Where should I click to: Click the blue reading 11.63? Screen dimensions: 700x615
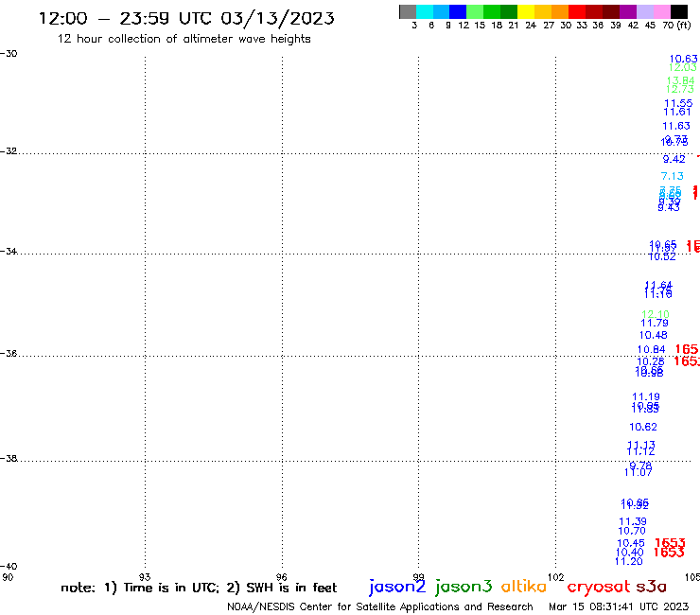point(676,127)
